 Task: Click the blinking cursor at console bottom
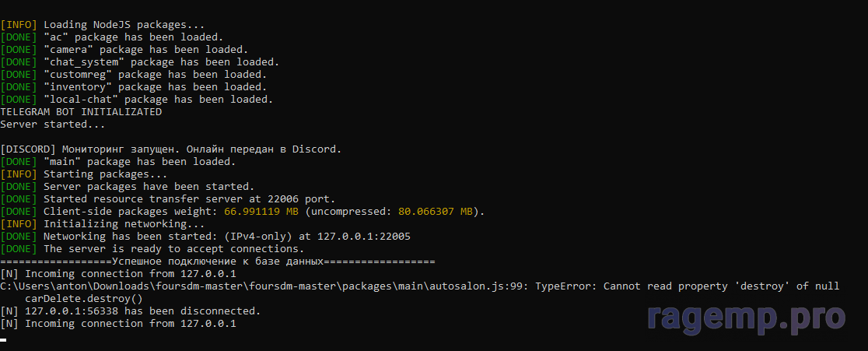(3, 339)
